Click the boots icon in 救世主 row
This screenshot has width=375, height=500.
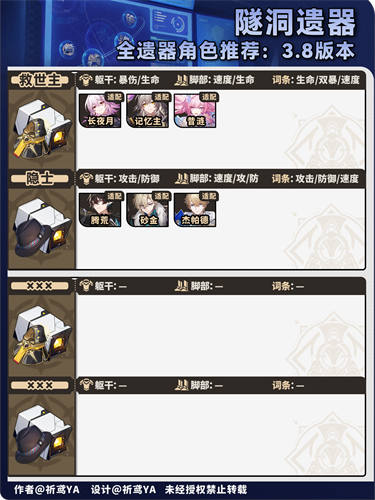click(x=181, y=80)
